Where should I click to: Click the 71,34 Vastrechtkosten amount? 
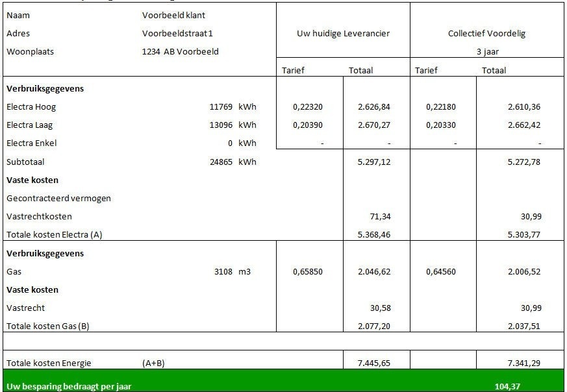[379, 216]
